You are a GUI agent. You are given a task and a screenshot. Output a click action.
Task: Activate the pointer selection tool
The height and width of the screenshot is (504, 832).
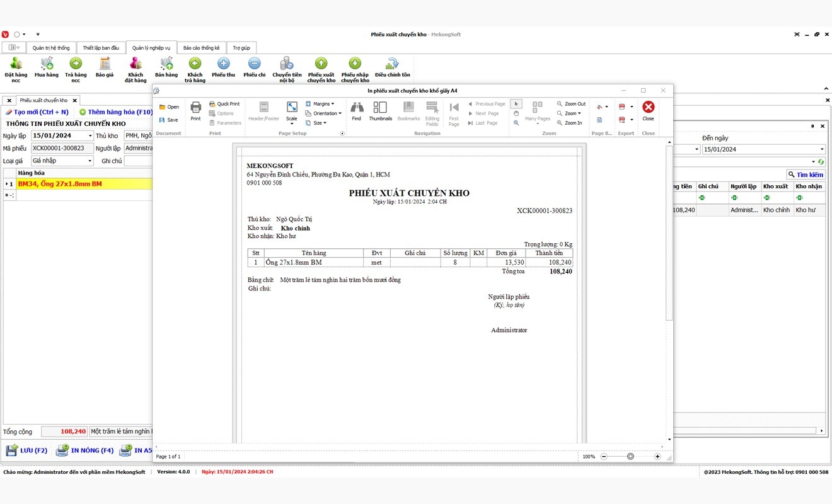[x=516, y=104]
